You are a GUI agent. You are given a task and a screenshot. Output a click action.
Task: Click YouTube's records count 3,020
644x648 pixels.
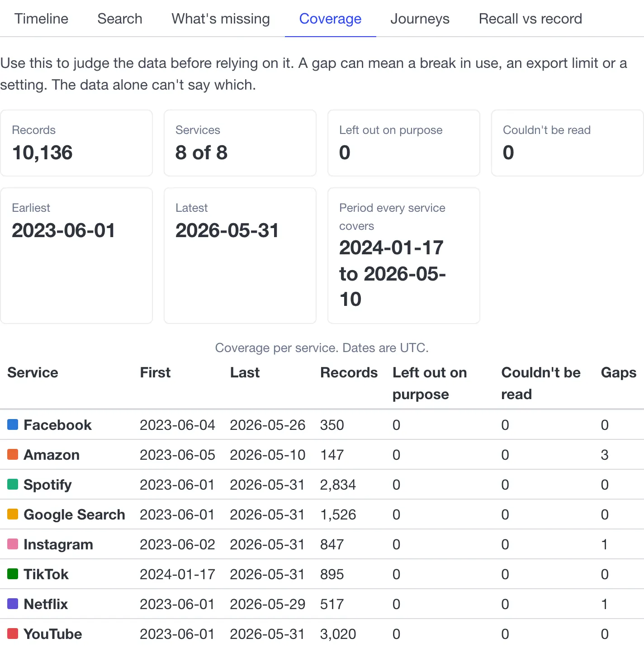[338, 634]
